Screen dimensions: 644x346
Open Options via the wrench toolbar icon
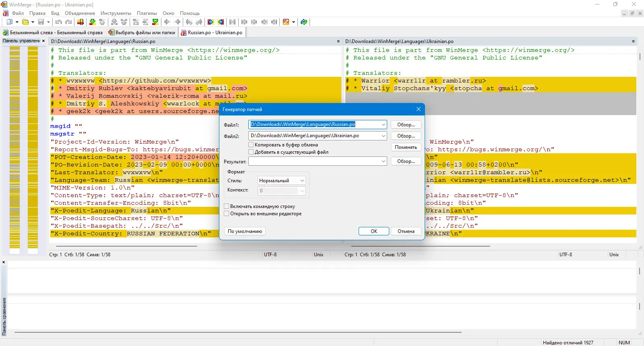tap(286, 22)
